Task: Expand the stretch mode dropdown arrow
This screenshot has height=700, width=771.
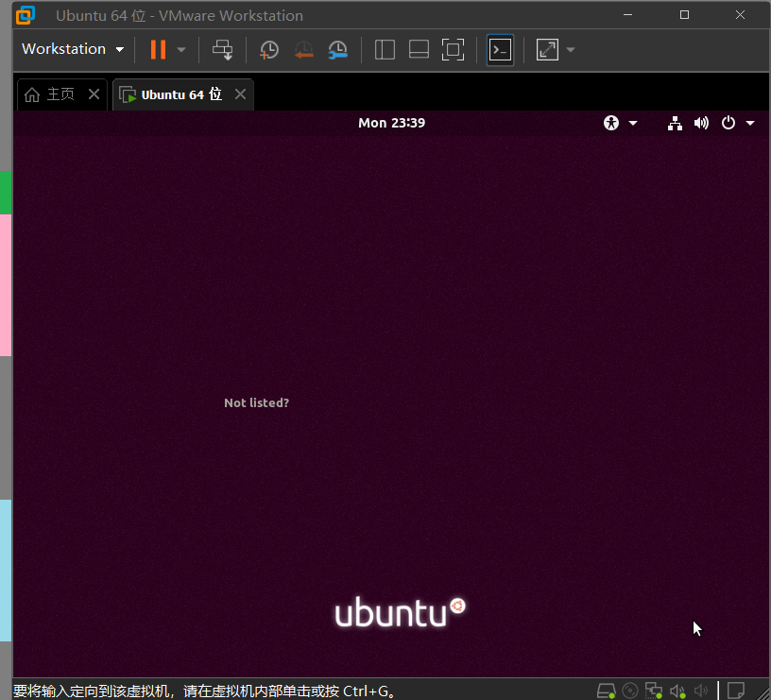Action: click(x=571, y=50)
